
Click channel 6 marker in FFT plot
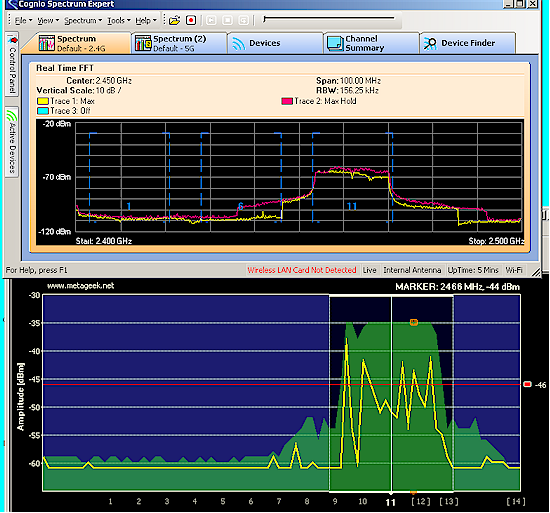coord(241,206)
